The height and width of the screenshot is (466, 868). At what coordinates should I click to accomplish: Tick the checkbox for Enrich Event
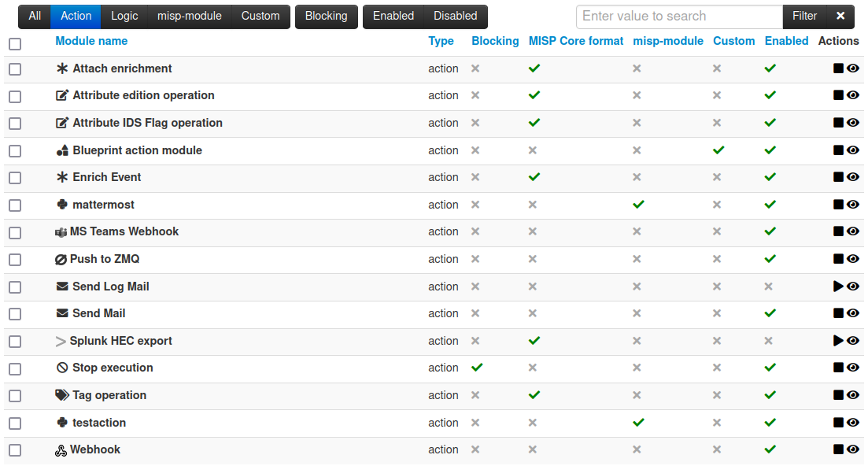15,178
